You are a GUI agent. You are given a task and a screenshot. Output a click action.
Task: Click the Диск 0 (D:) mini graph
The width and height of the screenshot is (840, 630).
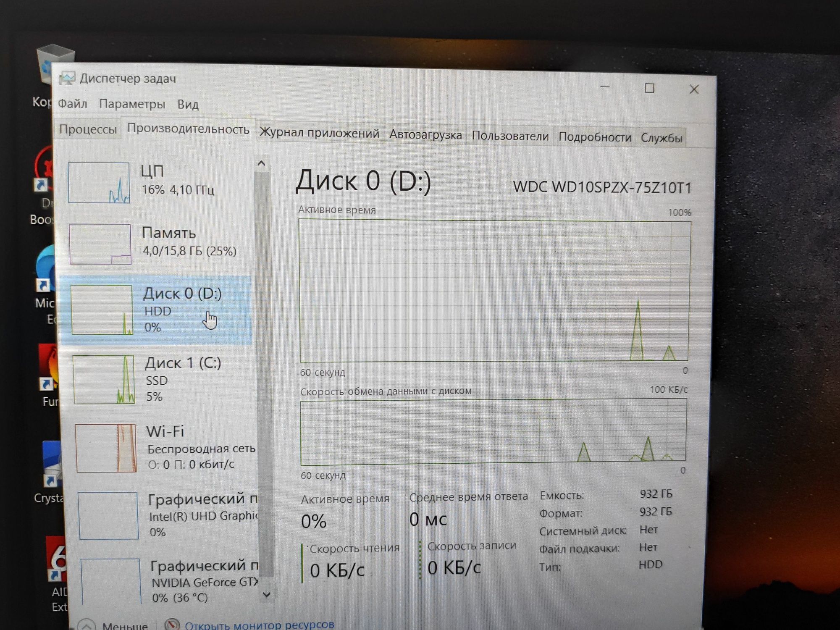[x=102, y=310]
